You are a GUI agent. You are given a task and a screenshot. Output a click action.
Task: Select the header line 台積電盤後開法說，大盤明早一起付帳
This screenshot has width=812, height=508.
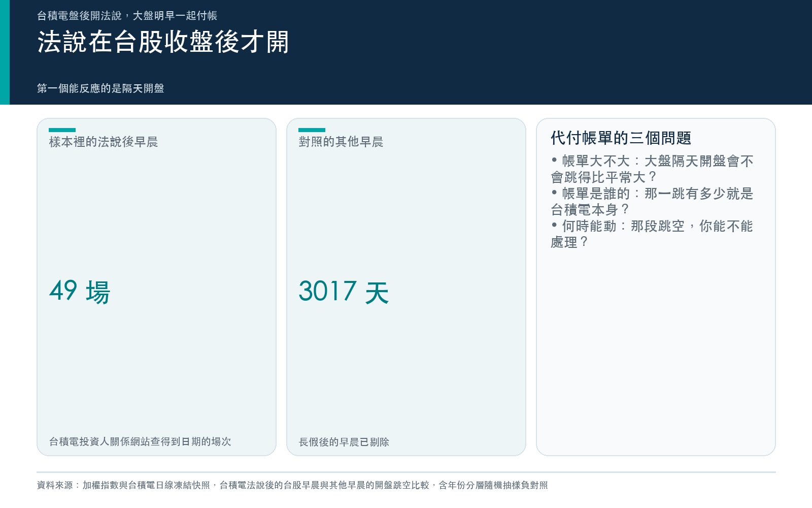coord(127,16)
